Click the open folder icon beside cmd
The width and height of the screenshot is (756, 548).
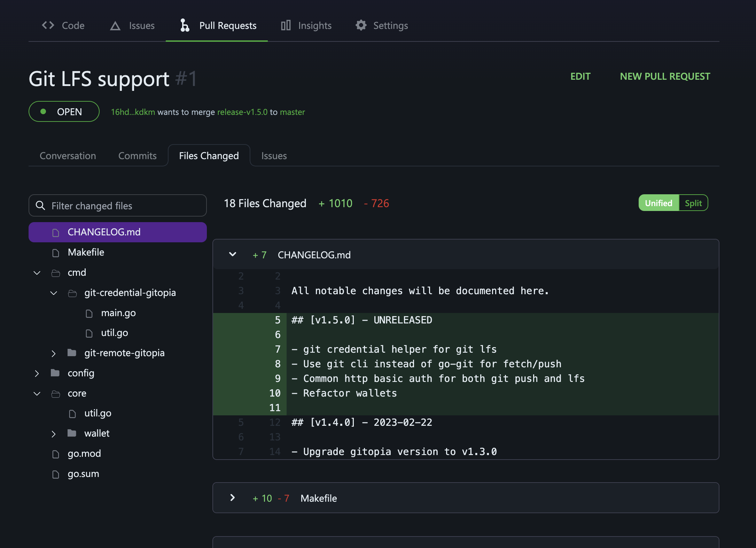pyautogui.click(x=56, y=273)
